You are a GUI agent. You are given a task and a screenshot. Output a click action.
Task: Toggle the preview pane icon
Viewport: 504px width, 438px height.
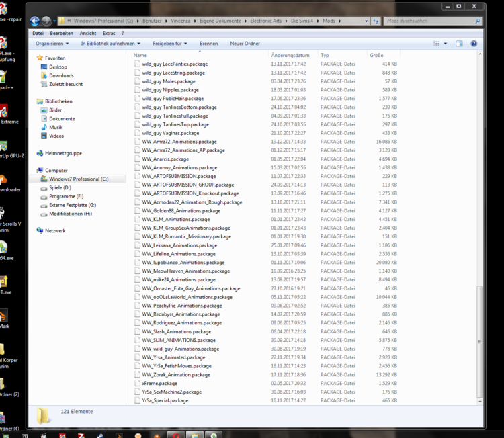coord(459,44)
